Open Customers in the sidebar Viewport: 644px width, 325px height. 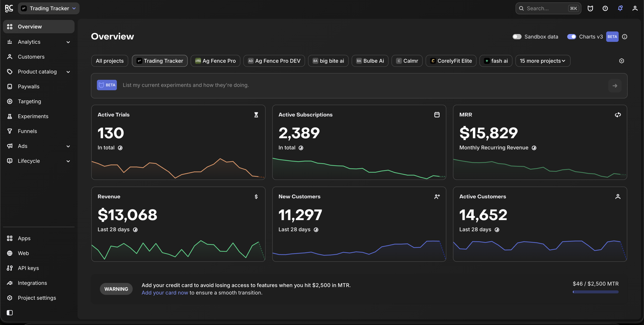pyautogui.click(x=39, y=57)
